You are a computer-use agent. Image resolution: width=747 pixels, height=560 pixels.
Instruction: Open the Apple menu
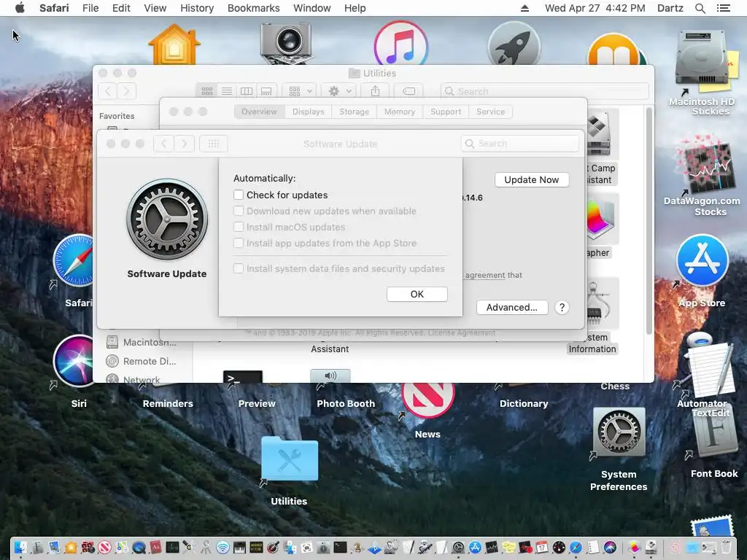(x=20, y=8)
